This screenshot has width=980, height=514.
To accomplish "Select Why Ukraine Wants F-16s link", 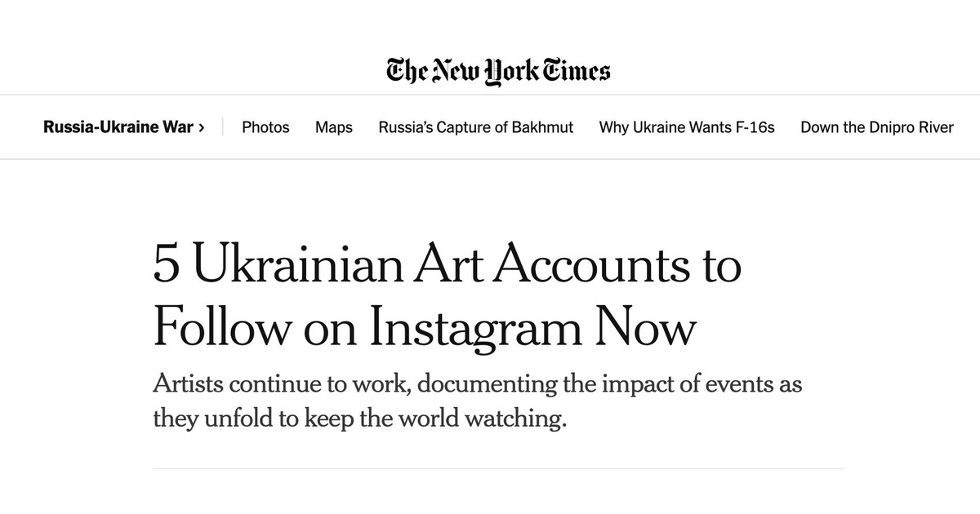I will click(x=687, y=127).
